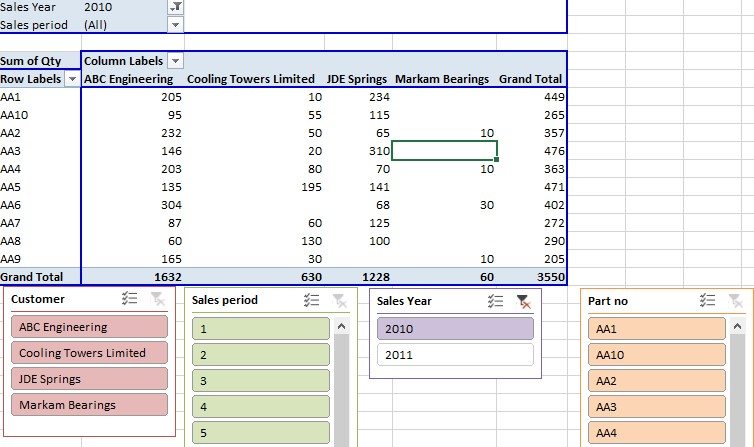Enable multi-select in Sales Year slicer
754x447 pixels.
[x=496, y=301]
